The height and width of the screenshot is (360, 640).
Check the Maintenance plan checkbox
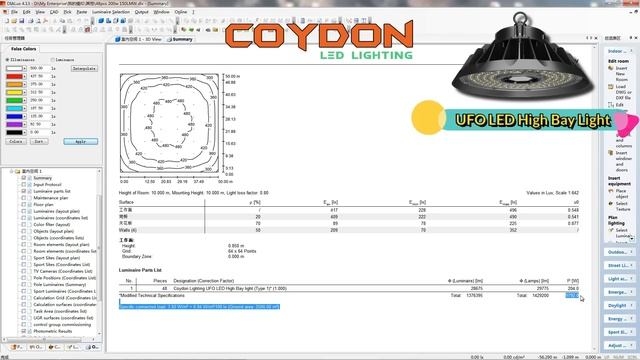click(24, 198)
